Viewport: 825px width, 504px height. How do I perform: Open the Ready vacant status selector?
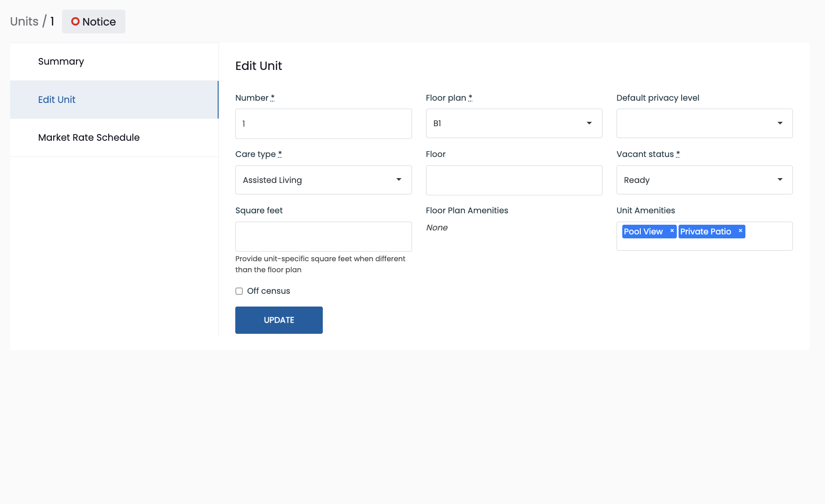point(705,180)
